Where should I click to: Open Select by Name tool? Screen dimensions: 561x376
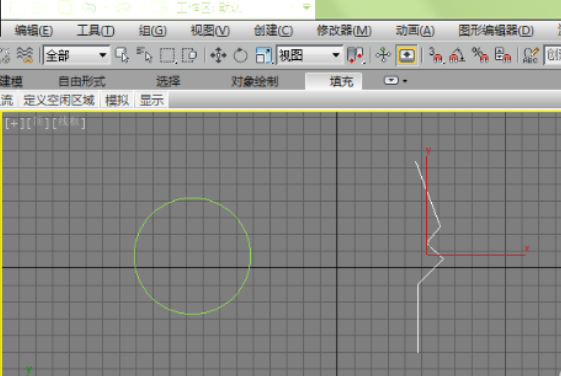144,55
